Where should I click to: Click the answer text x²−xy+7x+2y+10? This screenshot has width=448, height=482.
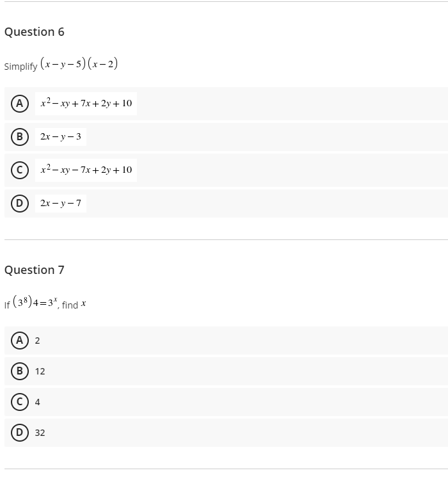coord(86,103)
